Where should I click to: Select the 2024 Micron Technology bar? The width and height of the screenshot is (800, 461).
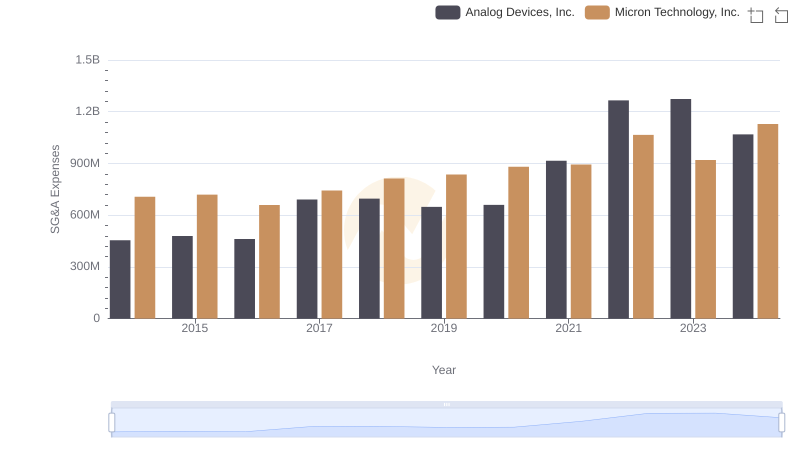(768, 221)
